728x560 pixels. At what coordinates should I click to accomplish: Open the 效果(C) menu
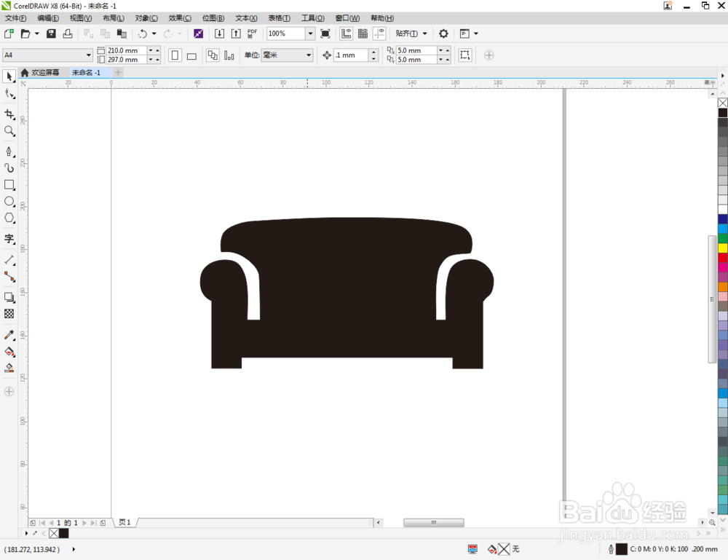point(180,18)
